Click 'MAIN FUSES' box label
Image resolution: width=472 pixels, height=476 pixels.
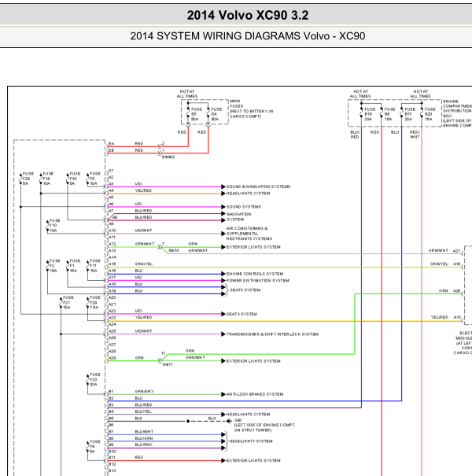[237, 104]
